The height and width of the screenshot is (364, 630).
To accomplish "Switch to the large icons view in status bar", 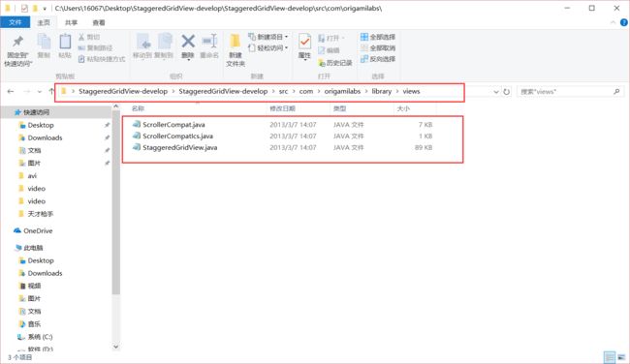I will coord(621,357).
